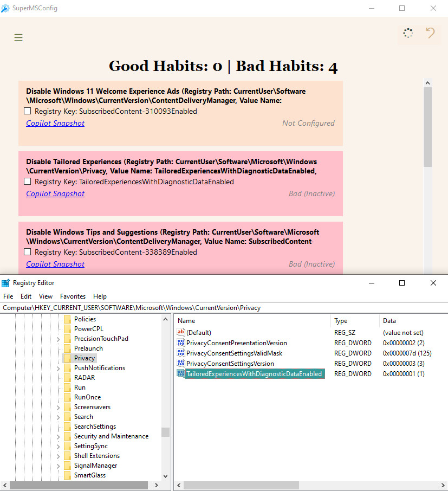The width and height of the screenshot is (448, 491).
Task: Open the TailoredExperiencesWithDiagnosticDataEnabled REG_DWORD value
Action: [x=255, y=374]
